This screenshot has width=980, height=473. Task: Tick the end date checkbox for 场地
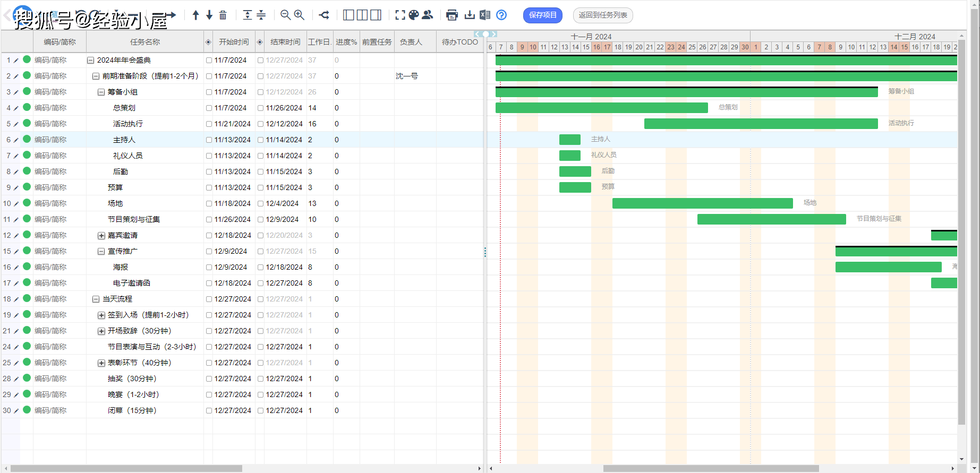261,204
